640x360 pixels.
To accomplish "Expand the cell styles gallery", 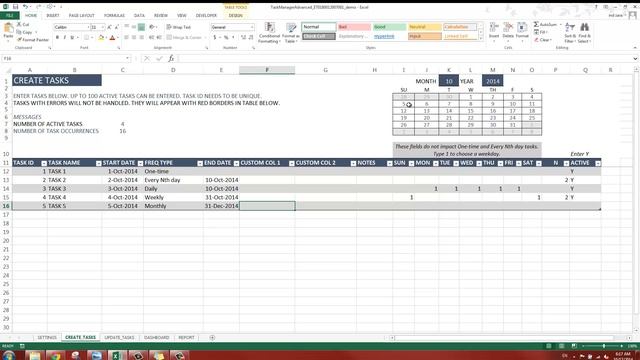I will 480,38.
